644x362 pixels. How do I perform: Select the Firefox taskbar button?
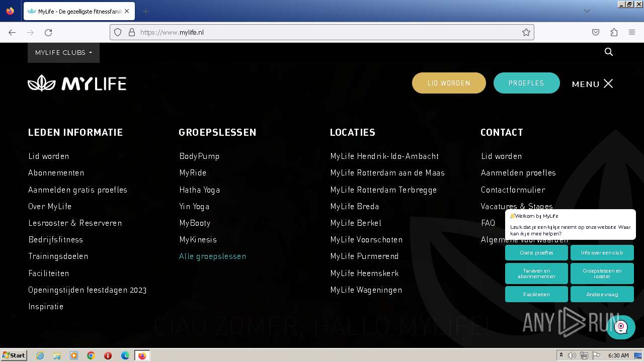142,355
